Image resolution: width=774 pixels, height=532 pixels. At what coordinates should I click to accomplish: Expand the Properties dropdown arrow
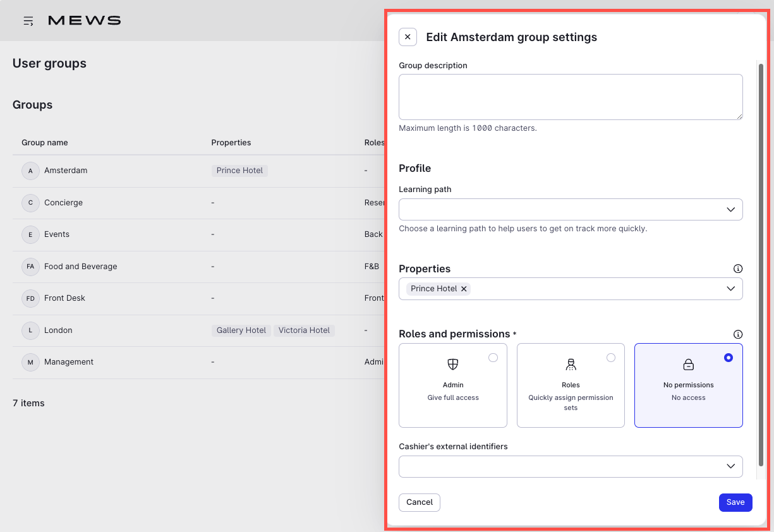coord(731,289)
